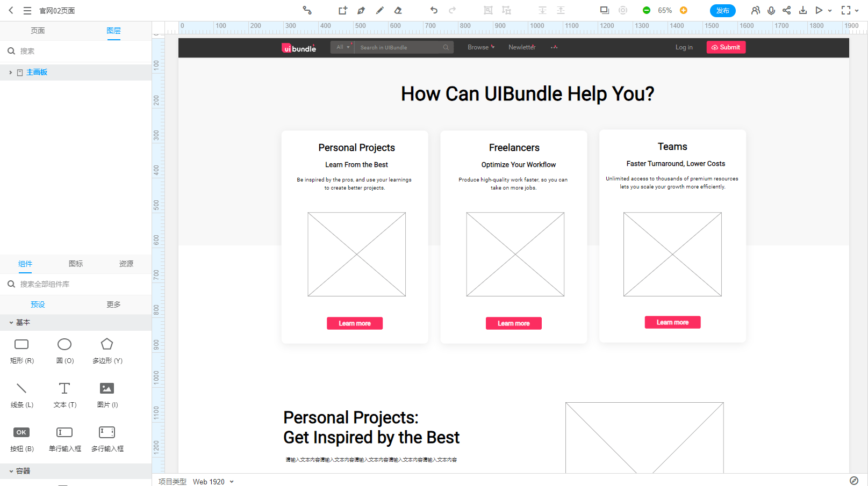868x486 pixels.
Task: Select the 更多 tab
Action: 113,304
